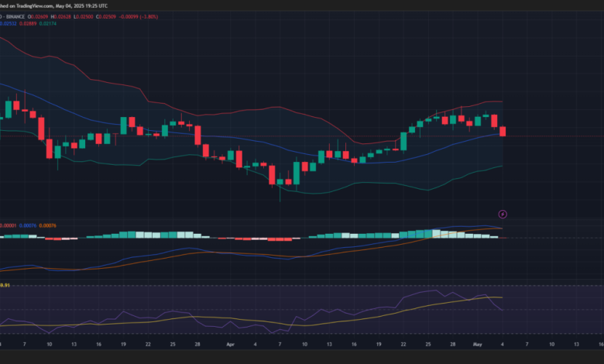The image size is (604, 364).
Task: Click the blue basis value 0.02532
Action: pos(8,23)
